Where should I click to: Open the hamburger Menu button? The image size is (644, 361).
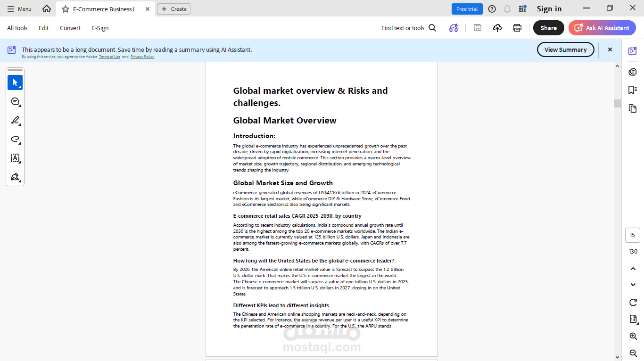[19, 9]
